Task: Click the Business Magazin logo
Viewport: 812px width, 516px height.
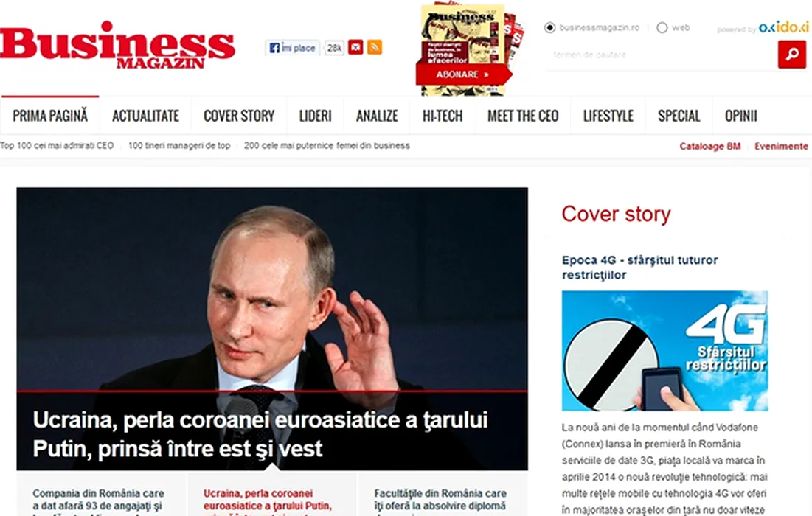Action: pos(117,45)
